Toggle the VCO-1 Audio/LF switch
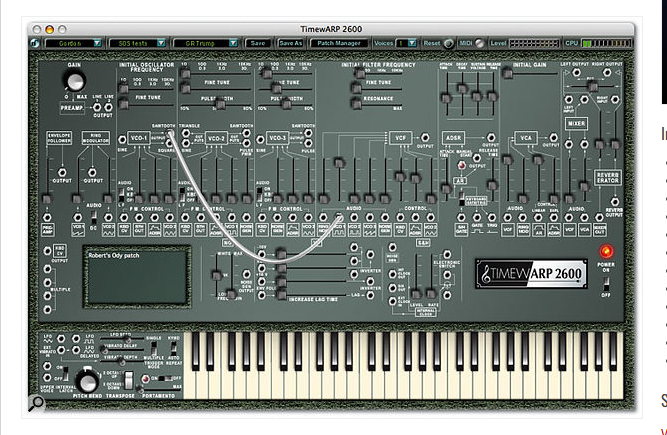The image size is (667, 435). coord(121,195)
